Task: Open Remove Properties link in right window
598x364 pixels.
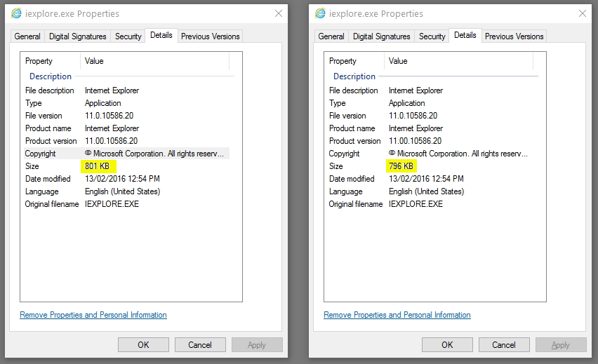Action: coord(397,315)
